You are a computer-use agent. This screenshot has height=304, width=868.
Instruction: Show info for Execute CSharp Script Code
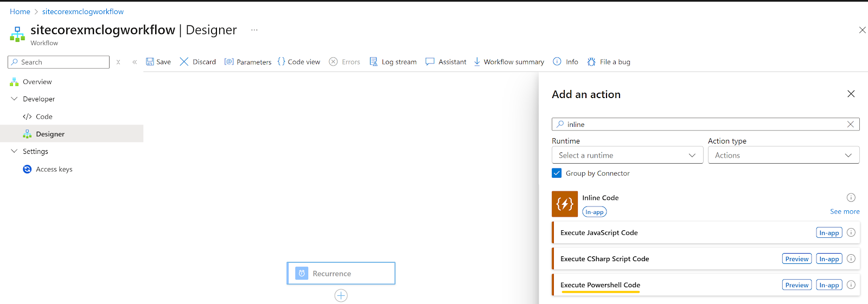point(851,258)
